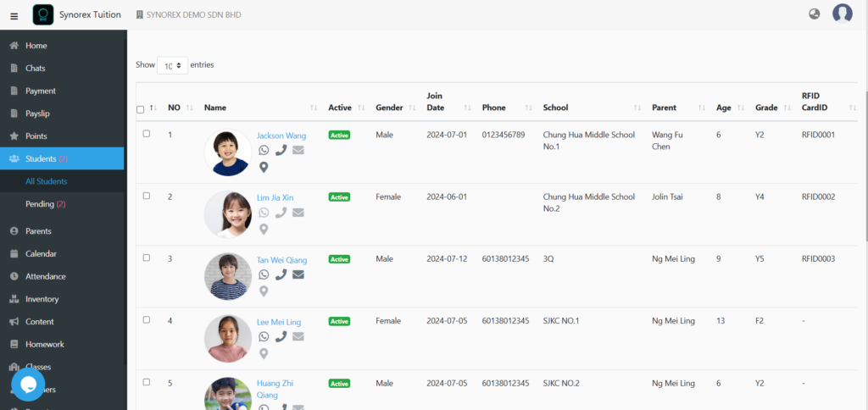Open Homework in sidebar
Image resolution: width=868 pixels, height=410 pixels.
coord(62,344)
